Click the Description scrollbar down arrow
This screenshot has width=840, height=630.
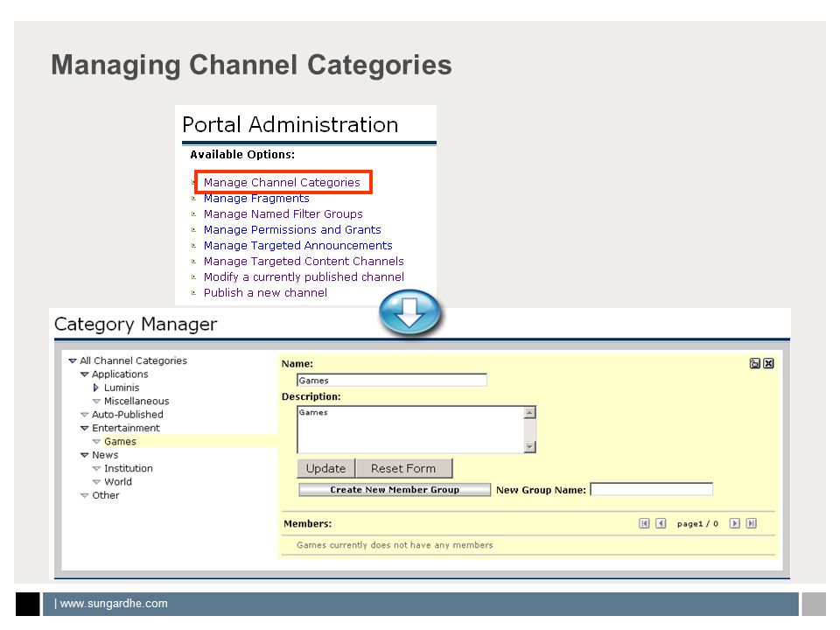(530, 447)
